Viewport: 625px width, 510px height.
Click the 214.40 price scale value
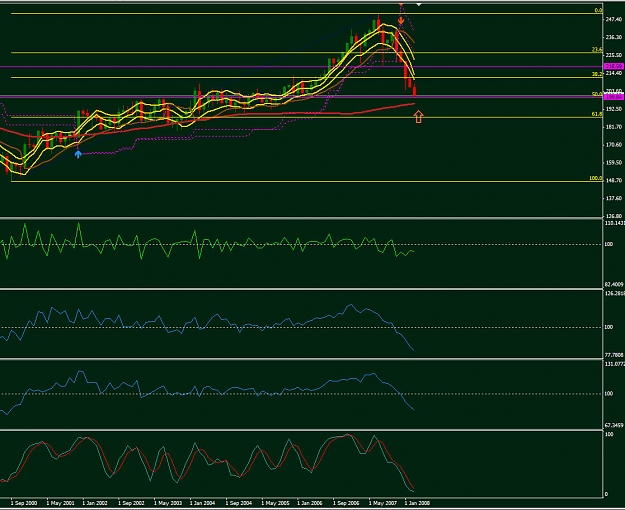pyautogui.click(x=614, y=73)
